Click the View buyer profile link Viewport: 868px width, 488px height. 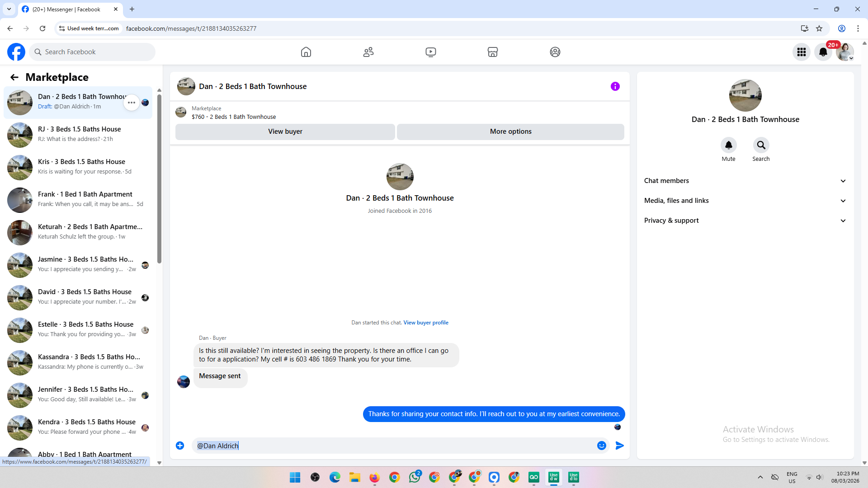(426, 323)
